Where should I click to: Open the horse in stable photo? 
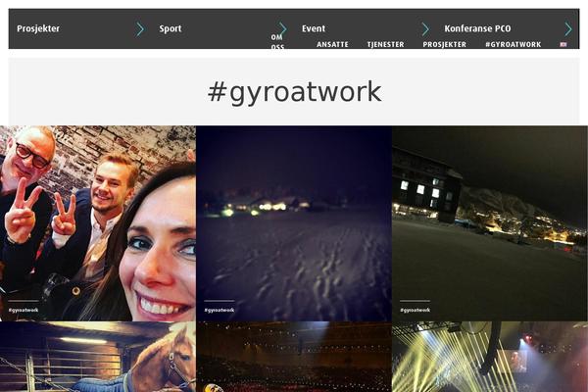point(98,357)
